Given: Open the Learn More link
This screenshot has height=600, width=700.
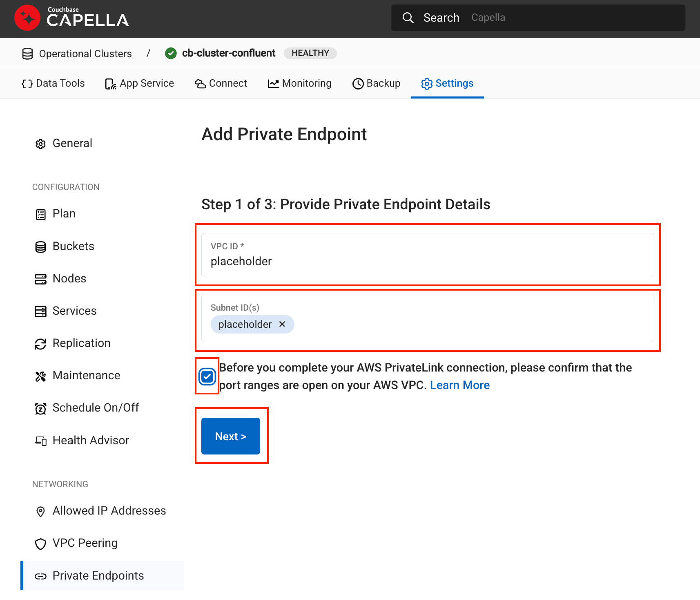Looking at the screenshot, I should click(x=459, y=385).
